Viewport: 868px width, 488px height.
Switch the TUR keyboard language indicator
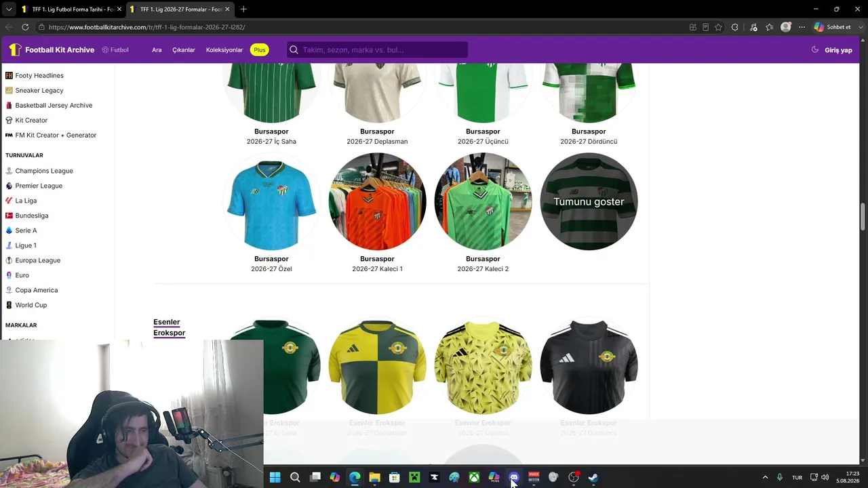pos(797,478)
